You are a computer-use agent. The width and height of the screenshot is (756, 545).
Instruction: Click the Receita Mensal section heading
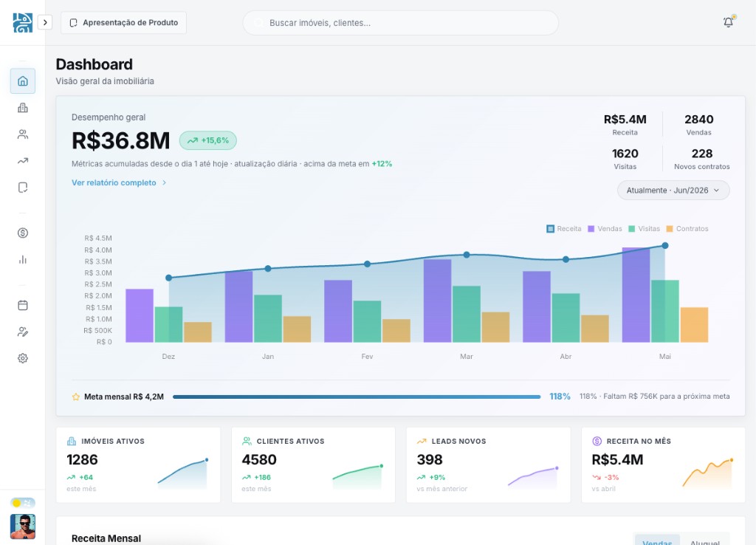(x=106, y=538)
